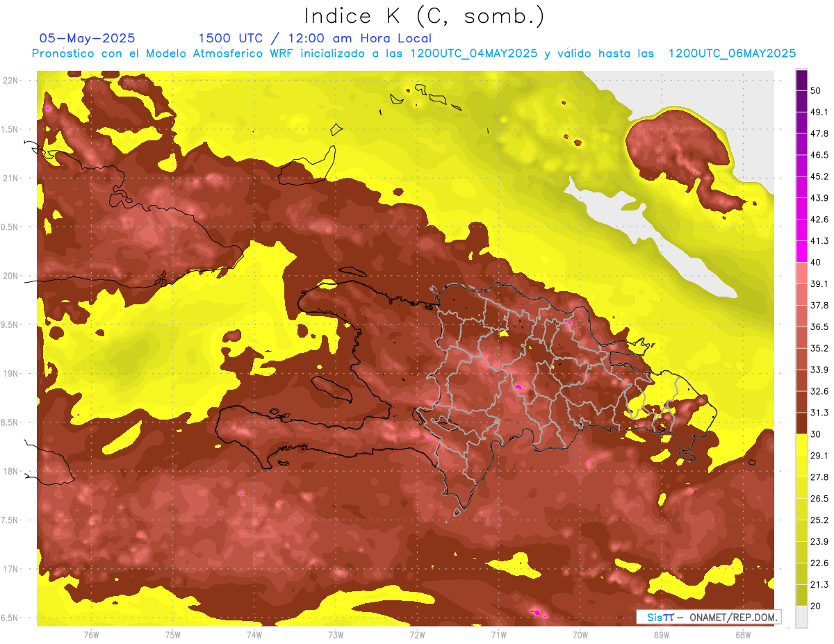The height and width of the screenshot is (644, 834).
Task: Pick the salmon swatch between 39.1 and 40
Action: pos(801,273)
